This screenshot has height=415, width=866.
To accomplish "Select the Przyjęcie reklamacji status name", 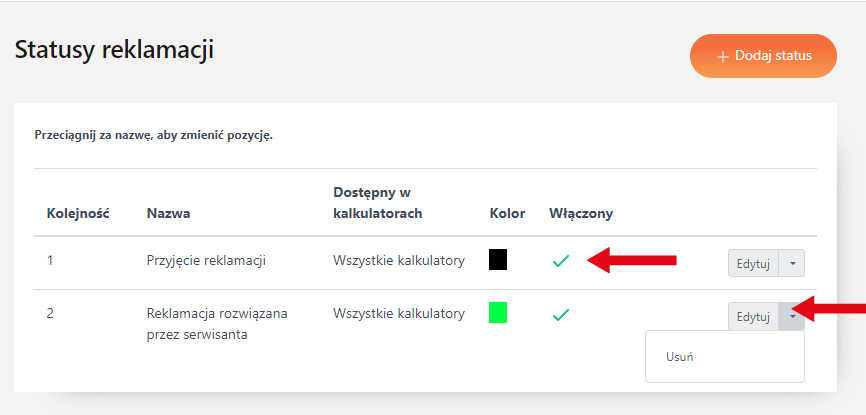I will pos(206,261).
